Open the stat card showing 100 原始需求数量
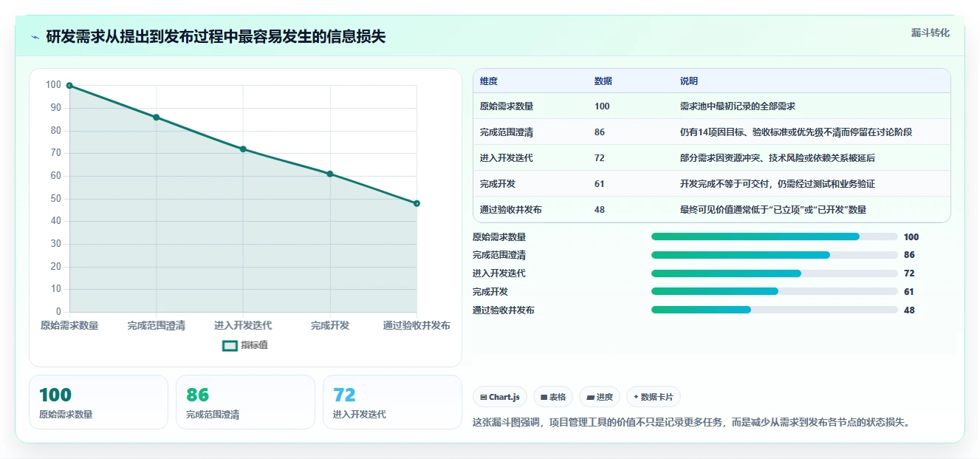Screen dimensions: 980x459 click(99, 402)
